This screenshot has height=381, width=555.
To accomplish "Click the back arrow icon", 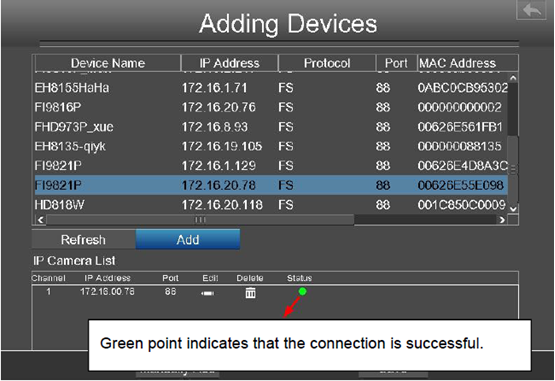I will tap(532, 10).
